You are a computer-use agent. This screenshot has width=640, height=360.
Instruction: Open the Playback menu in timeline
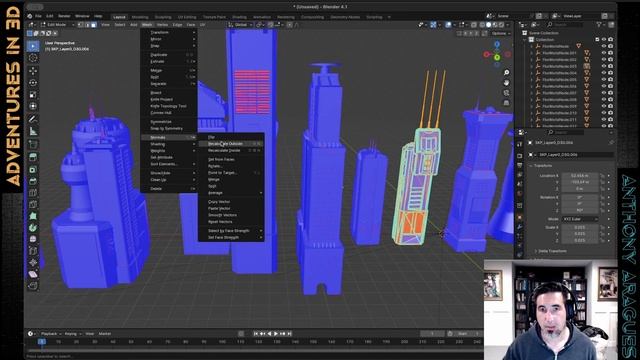coord(50,334)
